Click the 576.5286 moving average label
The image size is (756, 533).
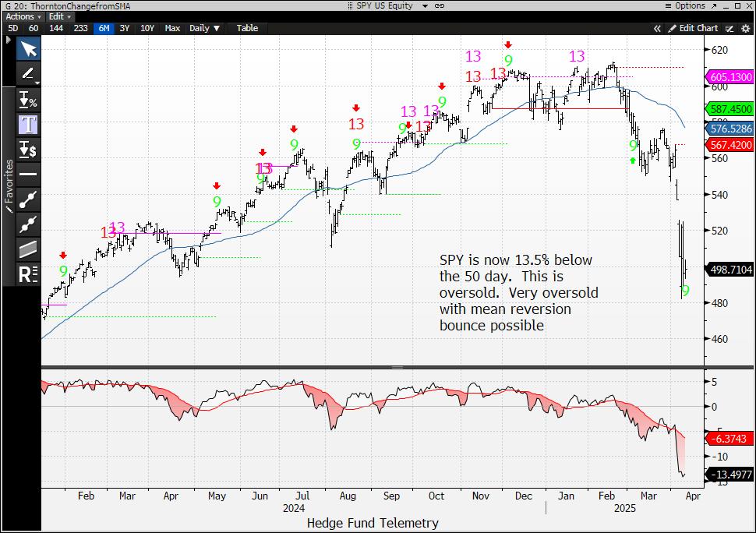[729, 129]
